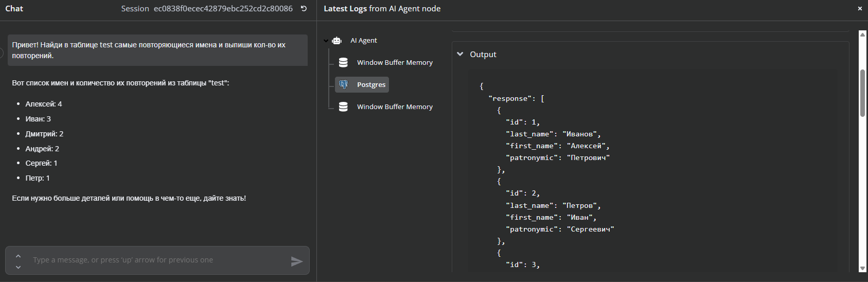Open the last Window Buffer Memory log
Screen dimensions: 868x282
coord(395,107)
